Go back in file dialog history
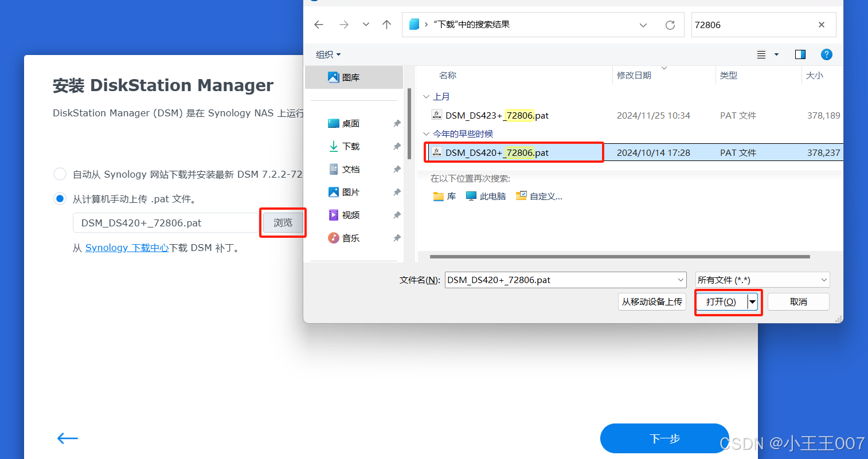Viewport: 868px width, 459px height. tap(319, 25)
